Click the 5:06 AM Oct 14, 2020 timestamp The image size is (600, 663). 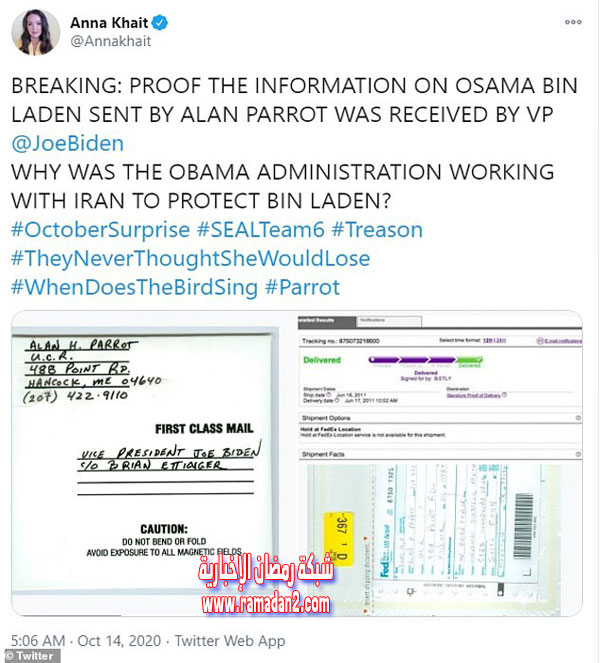[86, 641]
